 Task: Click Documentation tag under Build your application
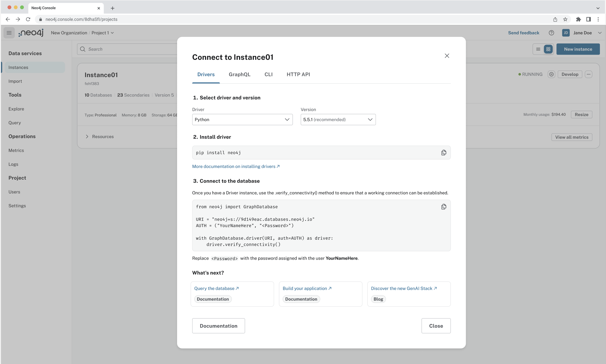301,299
